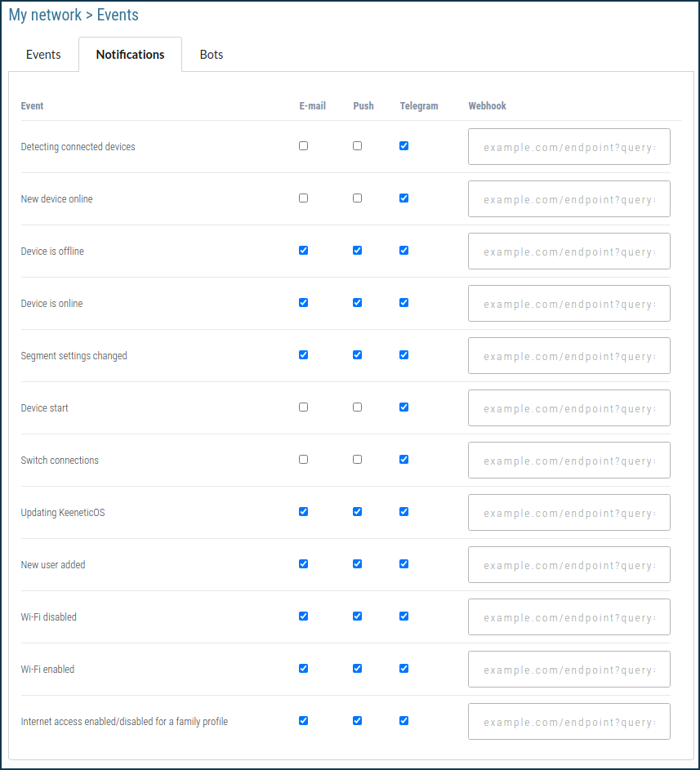Screen dimensions: 700x770
Task: Enable E-mail for Detecting connected devices
Action: click(x=304, y=146)
